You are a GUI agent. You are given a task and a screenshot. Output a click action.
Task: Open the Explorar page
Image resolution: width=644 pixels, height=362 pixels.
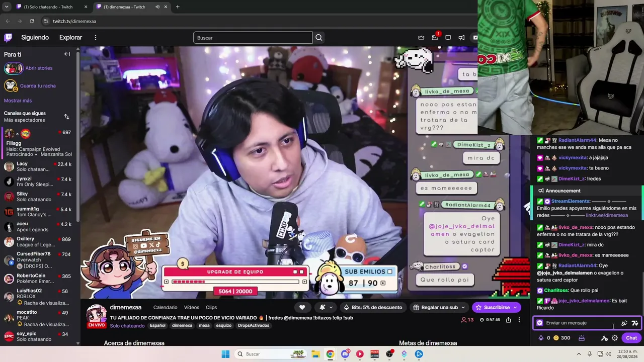[70, 38]
